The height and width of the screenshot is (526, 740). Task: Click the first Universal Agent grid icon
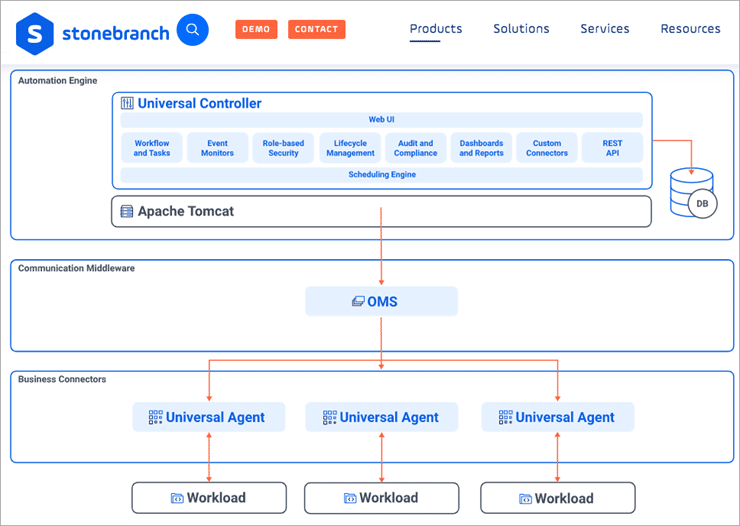(x=156, y=417)
